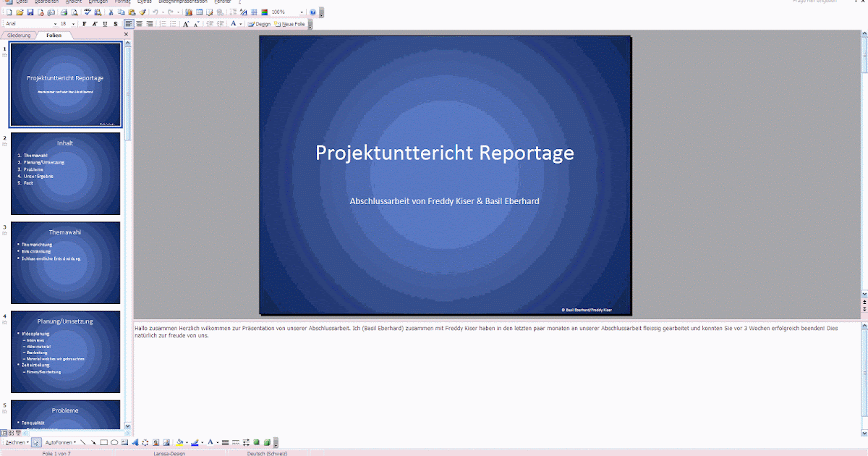Open the AutoFormen dropdown
868x456 pixels.
coord(60,442)
